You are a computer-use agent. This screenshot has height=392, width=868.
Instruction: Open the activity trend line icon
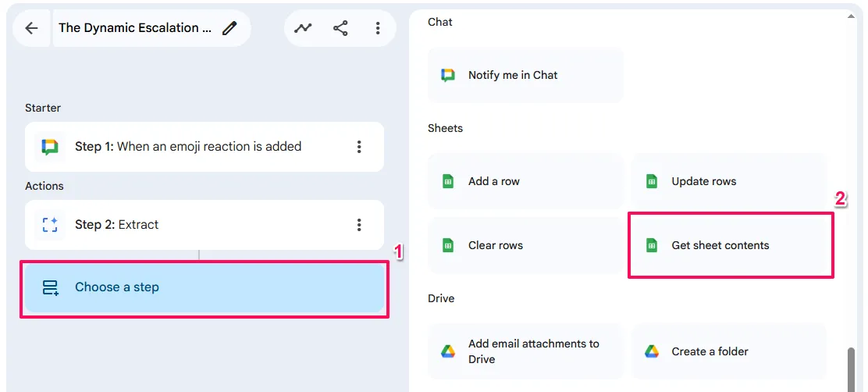click(303, 28)
